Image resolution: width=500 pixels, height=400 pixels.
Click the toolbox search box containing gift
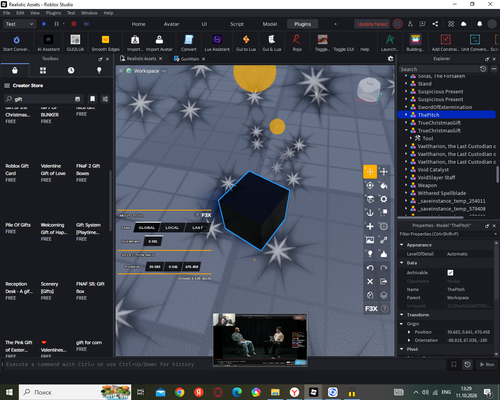click(43, 99)
